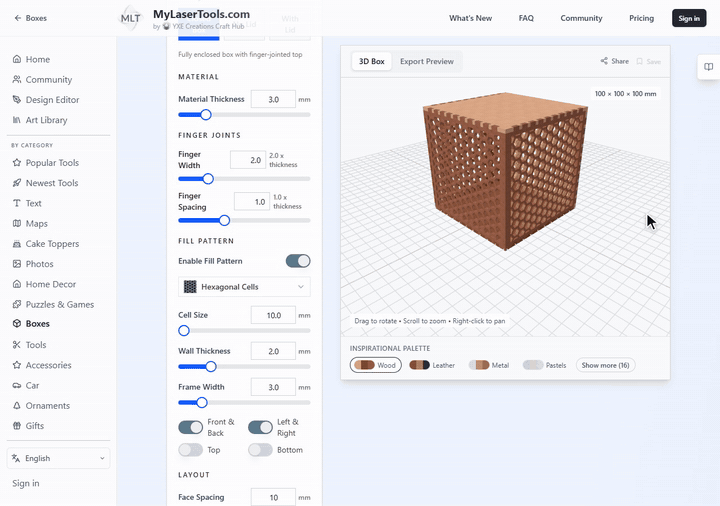720x506 pixels.
Task: Open the guide book icon at right edge
Action: (x=709, y=67)
